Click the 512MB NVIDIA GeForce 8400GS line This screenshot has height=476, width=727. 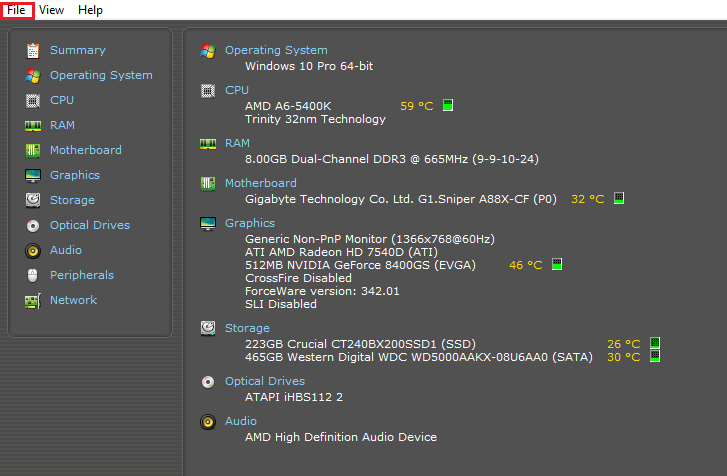click(x=360, y=265)
